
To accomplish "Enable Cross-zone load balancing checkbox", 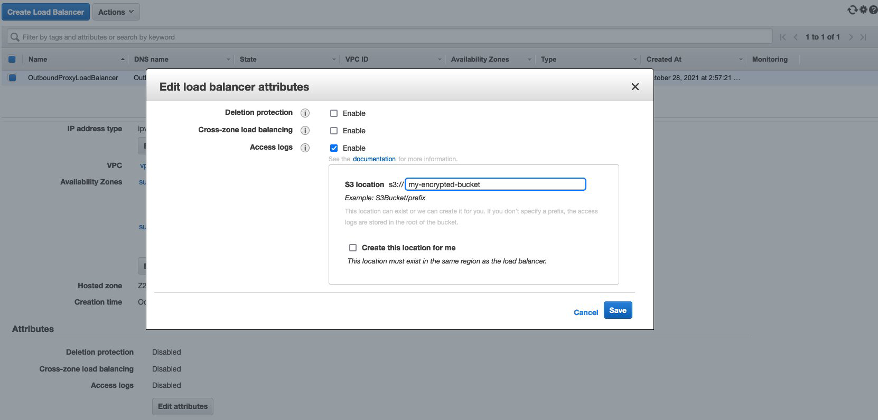I will (334, 131).
